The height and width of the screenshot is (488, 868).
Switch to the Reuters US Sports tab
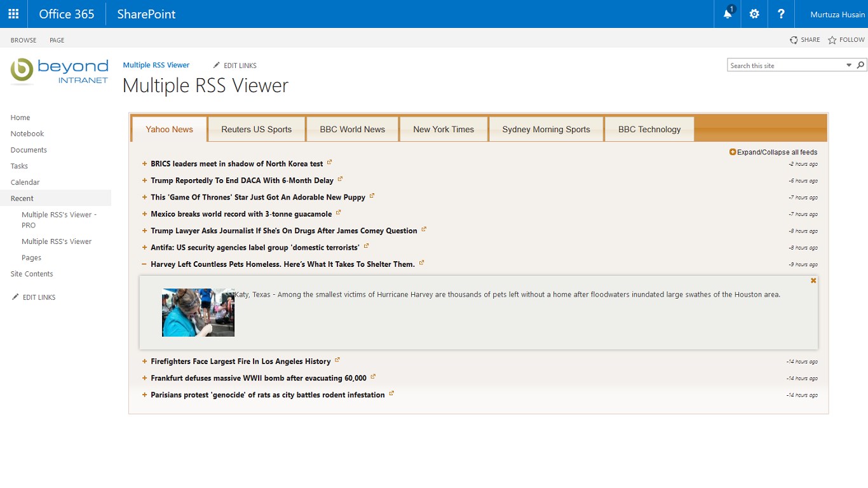[x=257, y=129]
